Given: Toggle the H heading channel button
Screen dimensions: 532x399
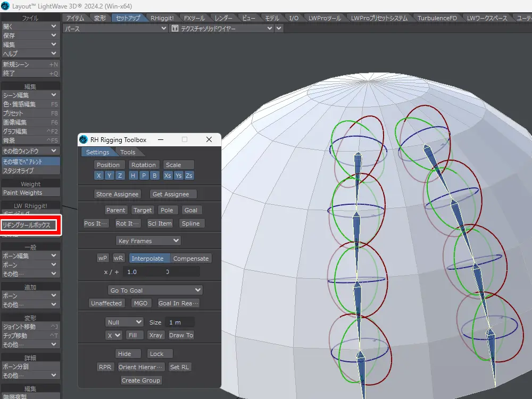Looking at the screenshot, I should pos(133,176).
